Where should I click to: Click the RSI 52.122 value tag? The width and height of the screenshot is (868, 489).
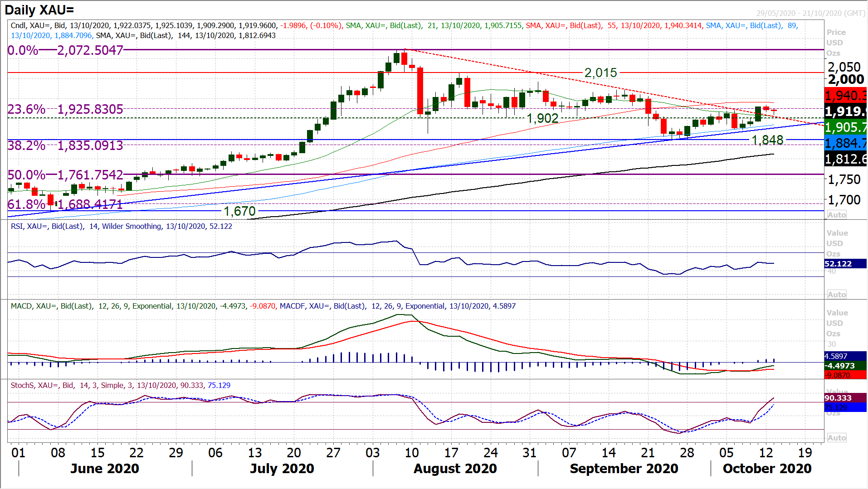pos(845,264)
